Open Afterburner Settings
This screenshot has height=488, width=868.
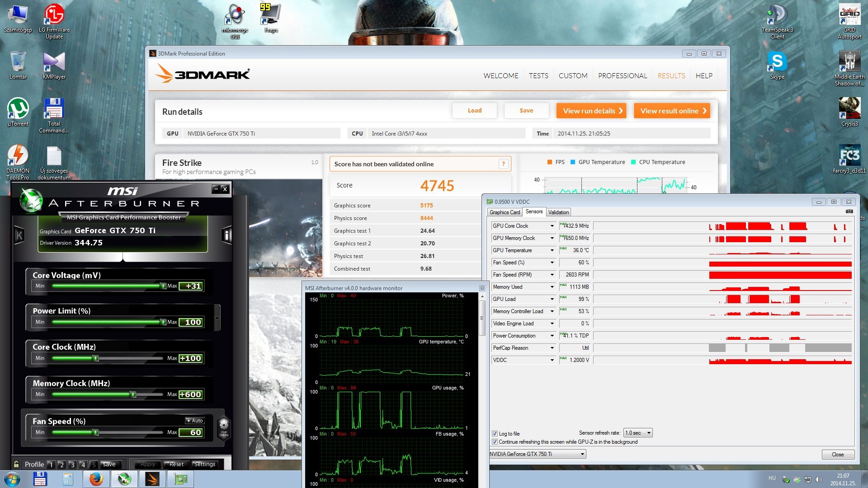[x=204, y=464]
